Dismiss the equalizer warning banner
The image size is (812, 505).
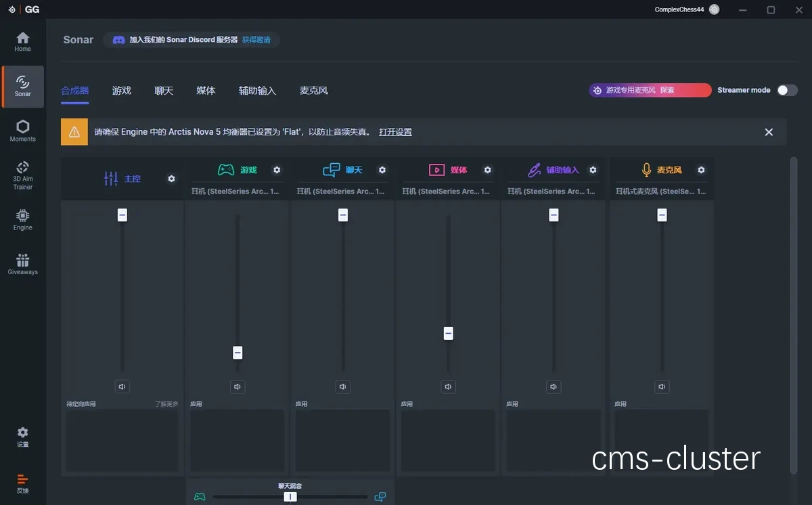[x=769, y=132]
